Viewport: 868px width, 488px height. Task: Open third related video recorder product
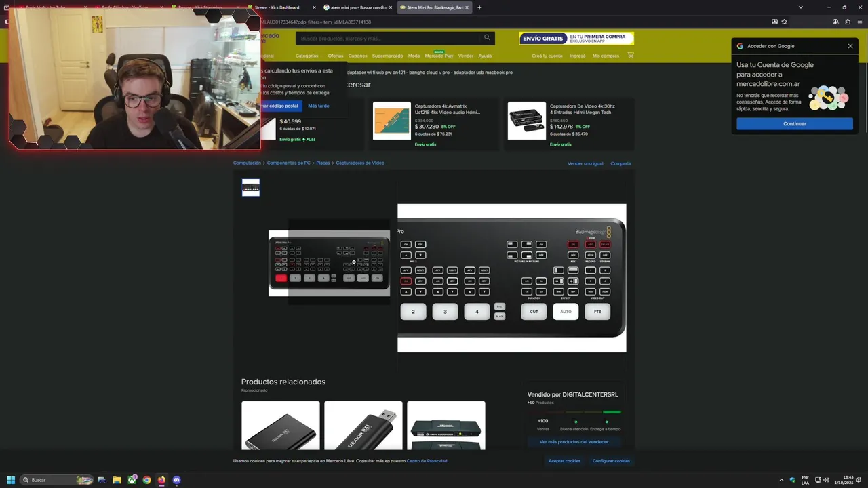click(446, 426)
